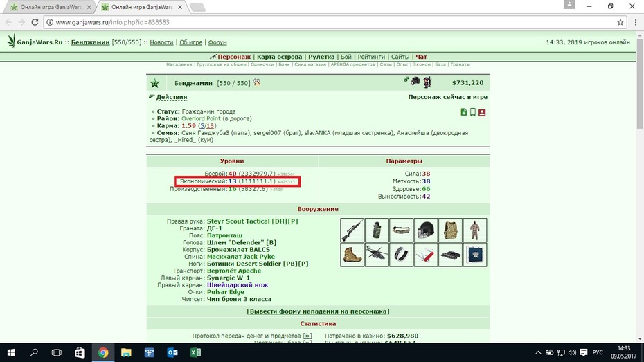644x362 pixels.
Task: Click the red contact card icon
Action: pyautogui.click(x=482, y=112)
